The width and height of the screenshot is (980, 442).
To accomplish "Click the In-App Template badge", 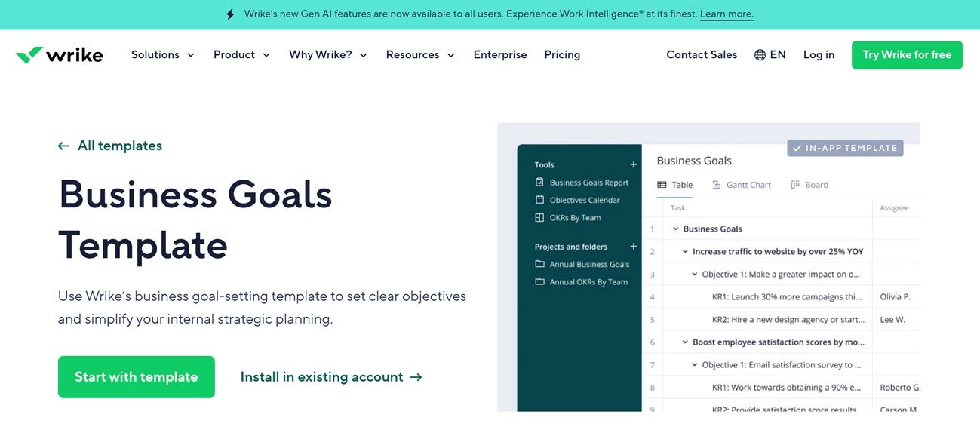I will point(845,148).
